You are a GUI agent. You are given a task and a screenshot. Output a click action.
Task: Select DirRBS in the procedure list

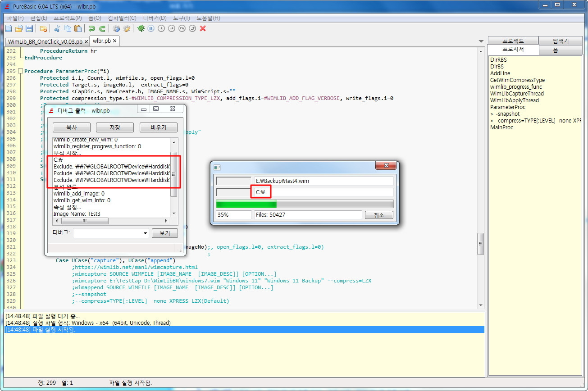coord(498,59)
